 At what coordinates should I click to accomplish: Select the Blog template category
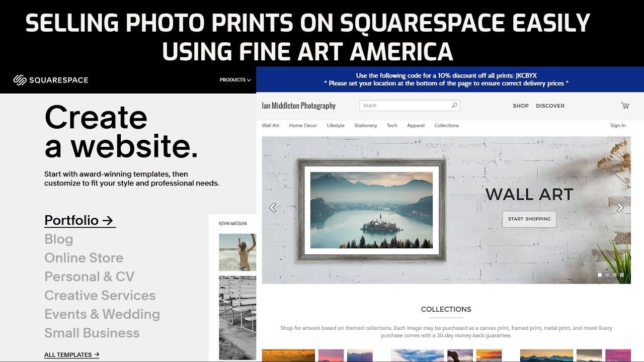tap(59, 239)
